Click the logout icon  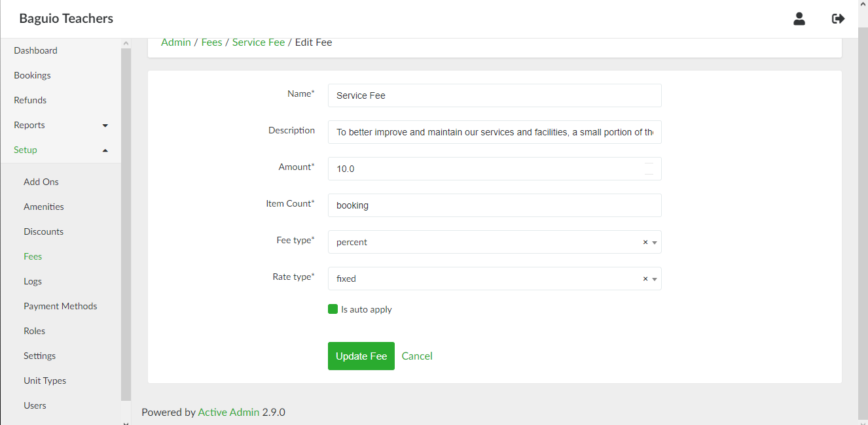(838, 19)
